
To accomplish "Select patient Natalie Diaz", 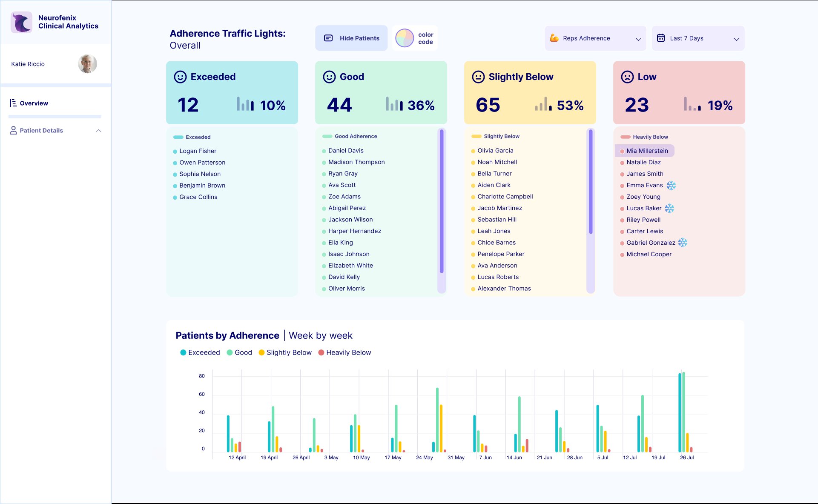I will pyautogui.click(x=643, y=162).
